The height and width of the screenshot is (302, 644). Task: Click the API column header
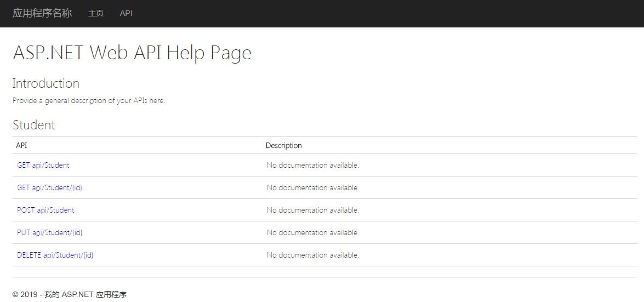[21, 145]
